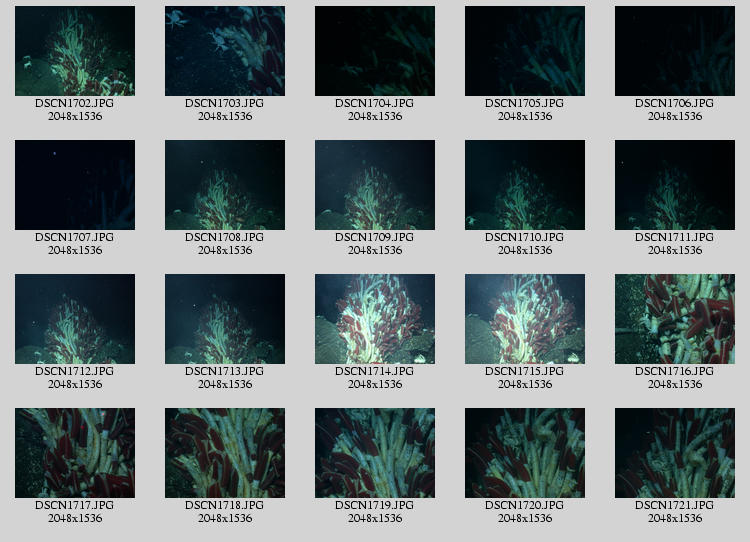This screenshot has height=542, width=750.
Task: Click the caption DSCN1705.JPG
Action: pos(525,103)
